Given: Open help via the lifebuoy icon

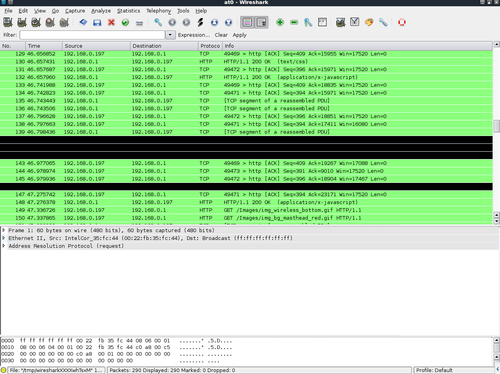Looking at the screenshot, I should click(x=402, y=22).
